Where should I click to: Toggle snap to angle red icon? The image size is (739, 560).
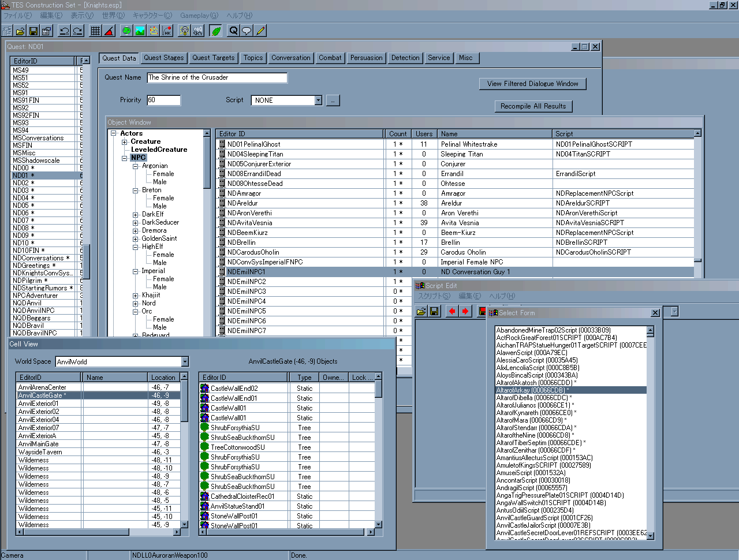tap(109, 31)
